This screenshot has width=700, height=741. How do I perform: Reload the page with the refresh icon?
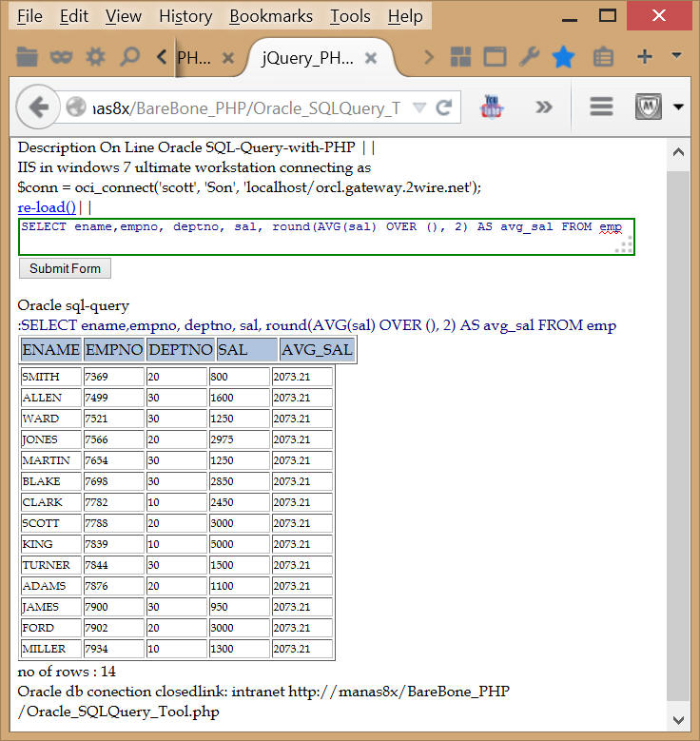tap(444, 107)
